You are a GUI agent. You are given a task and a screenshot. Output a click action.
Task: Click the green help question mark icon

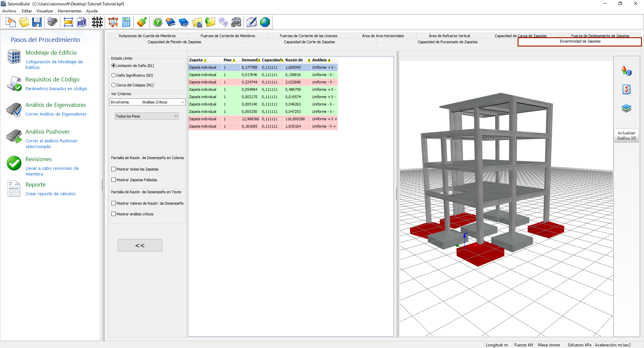(x=157, y=22)
